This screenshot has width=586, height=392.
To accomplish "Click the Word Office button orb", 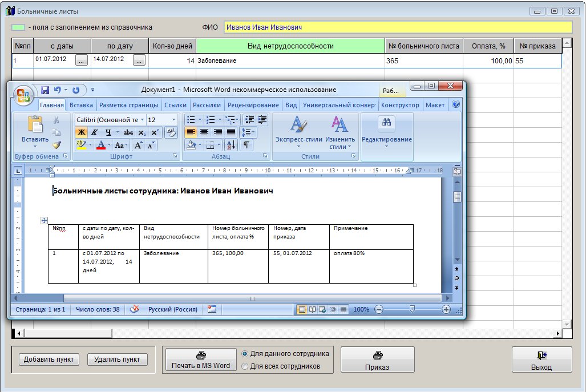I will pyautogui.click(x=25, y=95).
